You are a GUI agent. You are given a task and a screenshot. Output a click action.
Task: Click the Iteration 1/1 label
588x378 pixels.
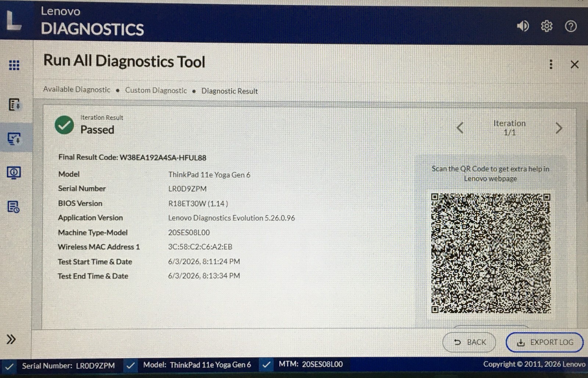click(x=509, y=128)
